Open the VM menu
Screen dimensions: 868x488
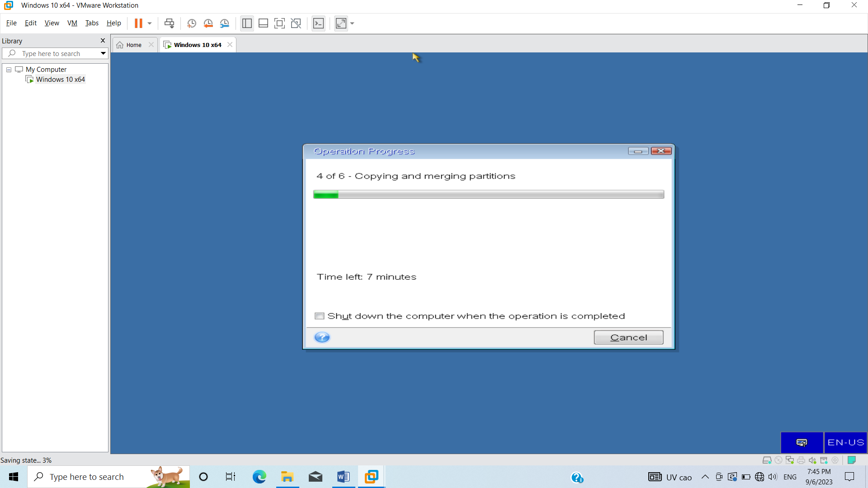tap(72, 23)
